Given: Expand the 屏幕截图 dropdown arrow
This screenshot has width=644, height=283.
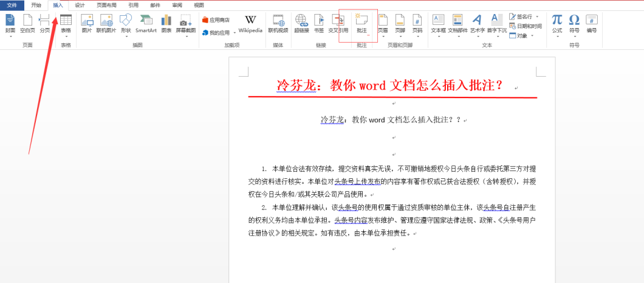Looking at the screenshot, I should (x=186, y=36).
